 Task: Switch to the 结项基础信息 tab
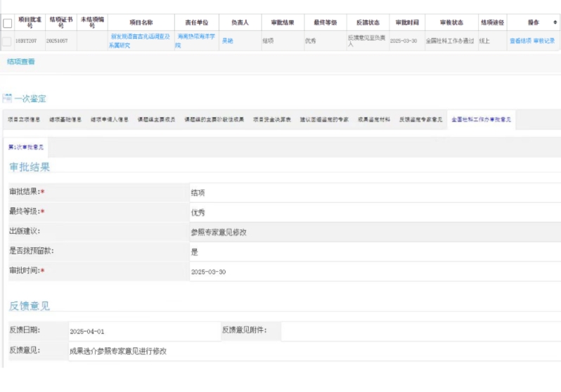tap(65, 119)
